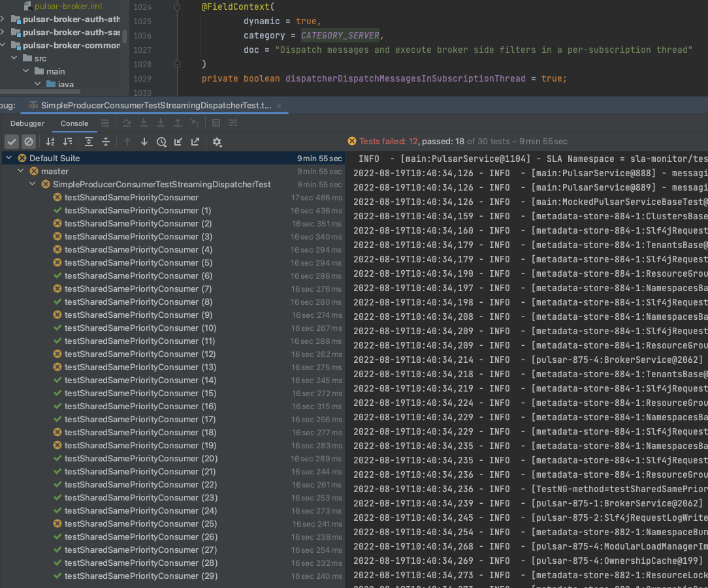Screen dimensions: 708x588
Task: Collapse the SimpleProducerConsumerTestStreamingDispatcherTest node
Action: click(x=32, y=184)
